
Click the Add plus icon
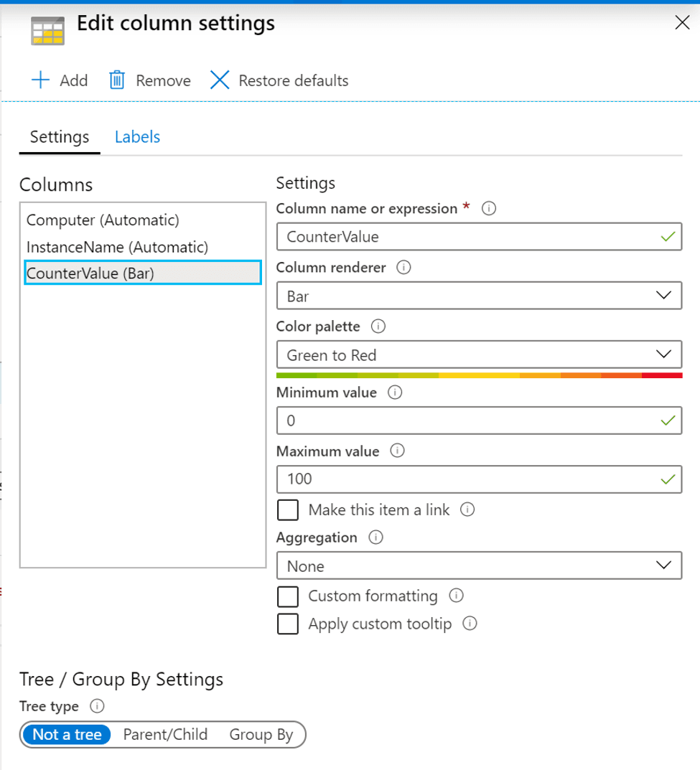point(41,80)
